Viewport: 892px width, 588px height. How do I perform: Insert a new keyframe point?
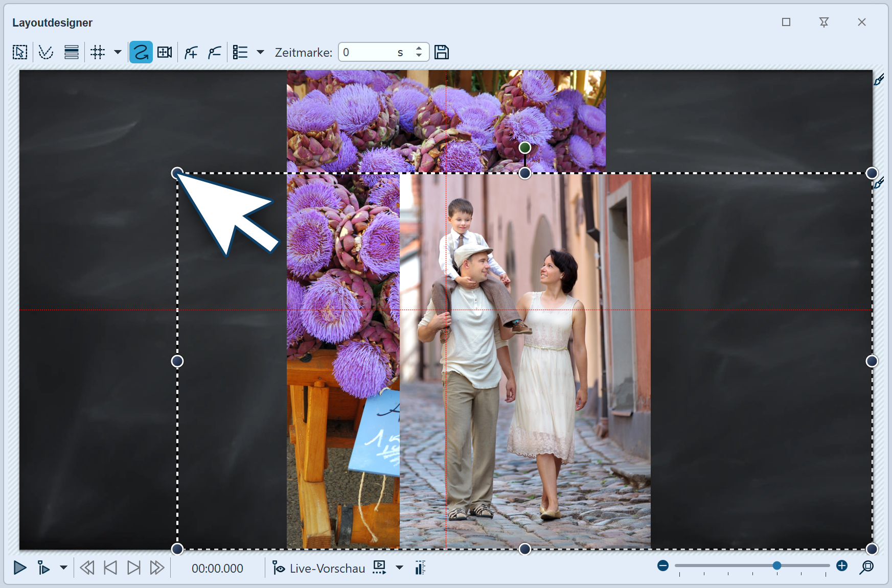pos(191,52)
